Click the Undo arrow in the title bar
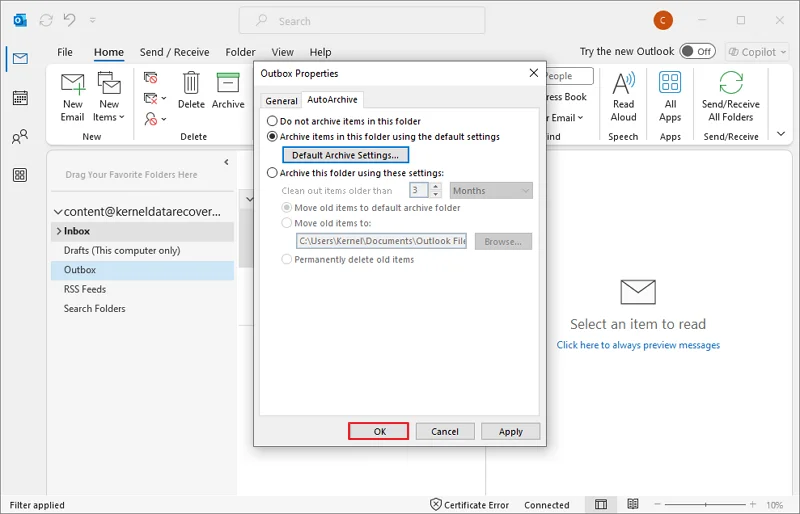This screenshot has height=514, width=800. tap(69, 20)
